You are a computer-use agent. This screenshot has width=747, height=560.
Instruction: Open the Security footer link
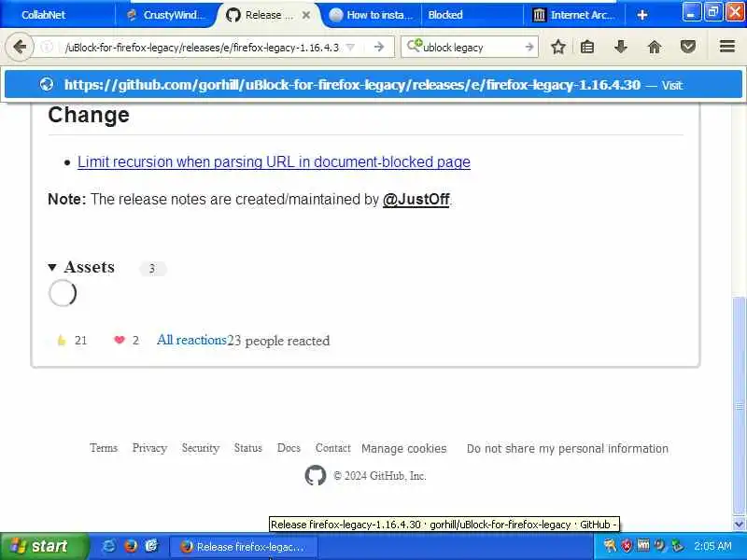[201, 448]
